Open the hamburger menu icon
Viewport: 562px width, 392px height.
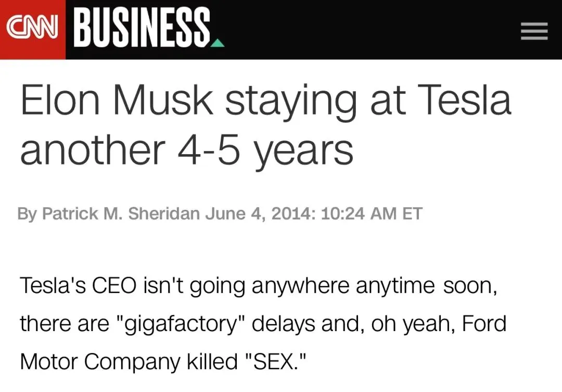point(534,31)
